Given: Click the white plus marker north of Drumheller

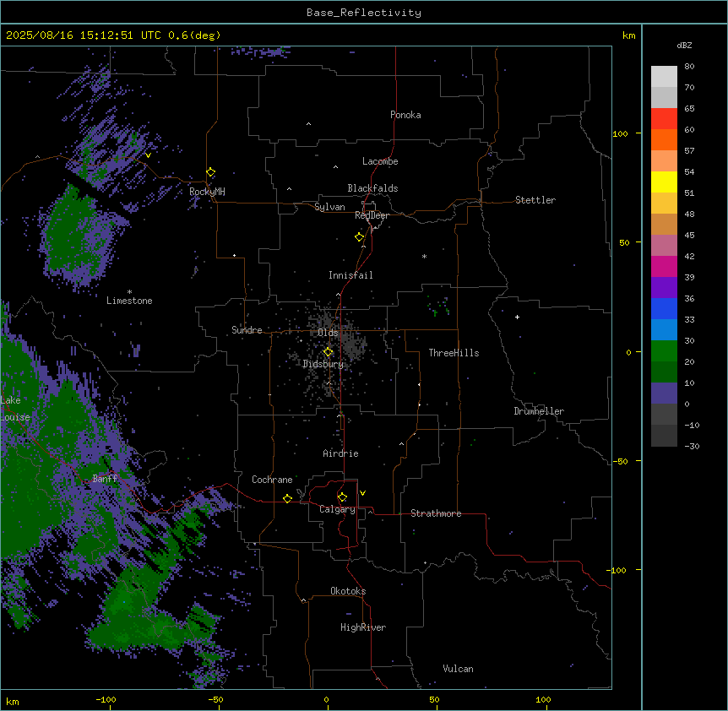Looking at the screenshot, I should tap(517, 317).
